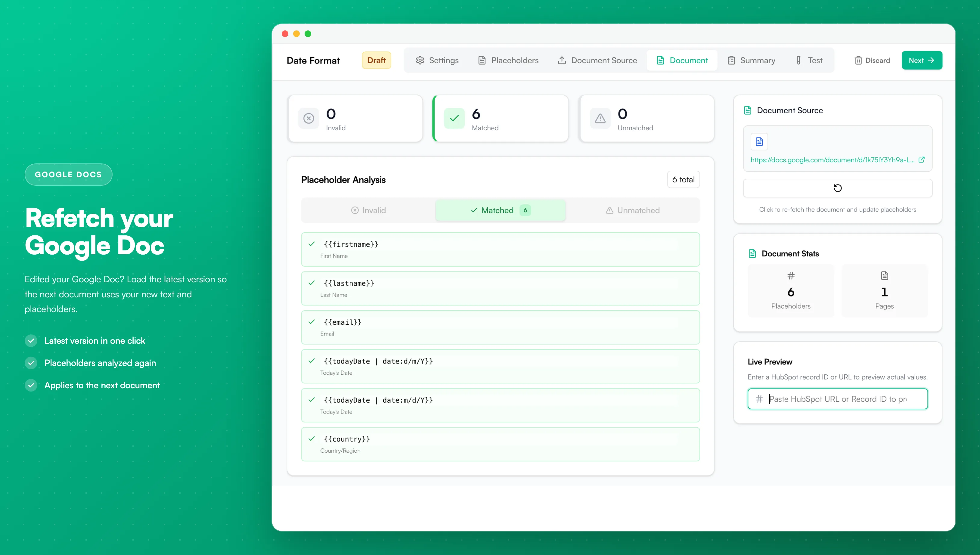This screenshot has height=555, width=980.
Task: Click the {{firstname}} placeholder row
Action: tap(500, 250)
